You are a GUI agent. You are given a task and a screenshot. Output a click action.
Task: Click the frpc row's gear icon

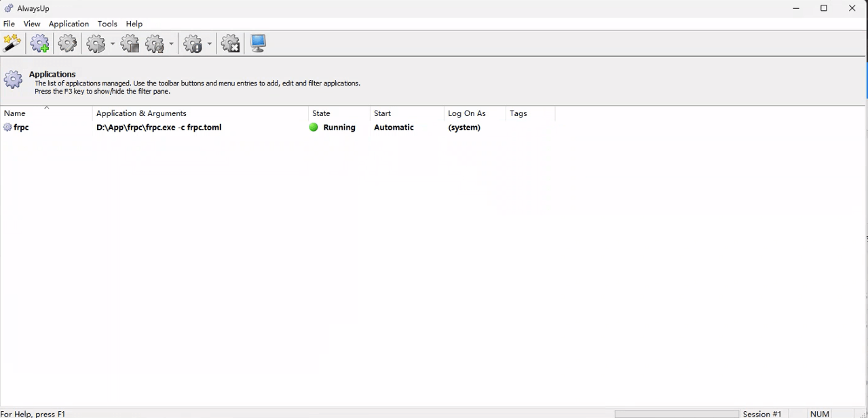point(7,128)
